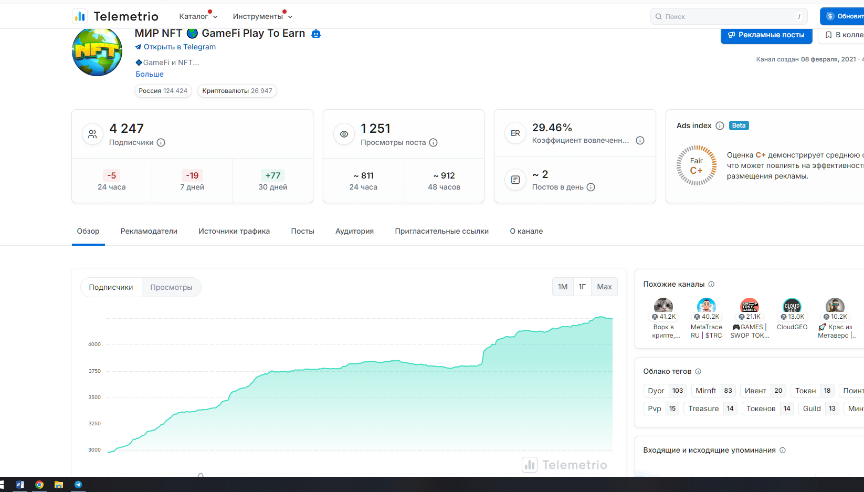Screen dimensions: 864x492
Task: Open MetaTrace RU similar channel
Action: pos(706,318)
